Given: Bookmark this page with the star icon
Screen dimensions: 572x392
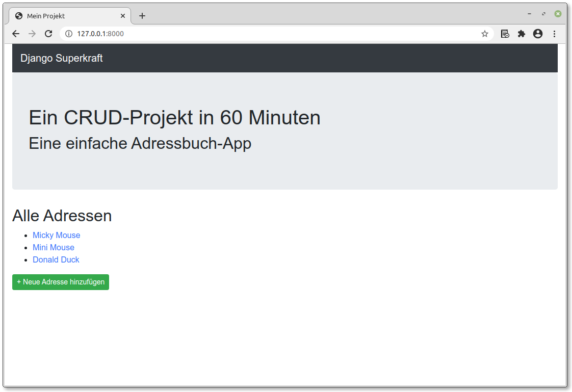Looking at the screenshot, I should (484, 34).
